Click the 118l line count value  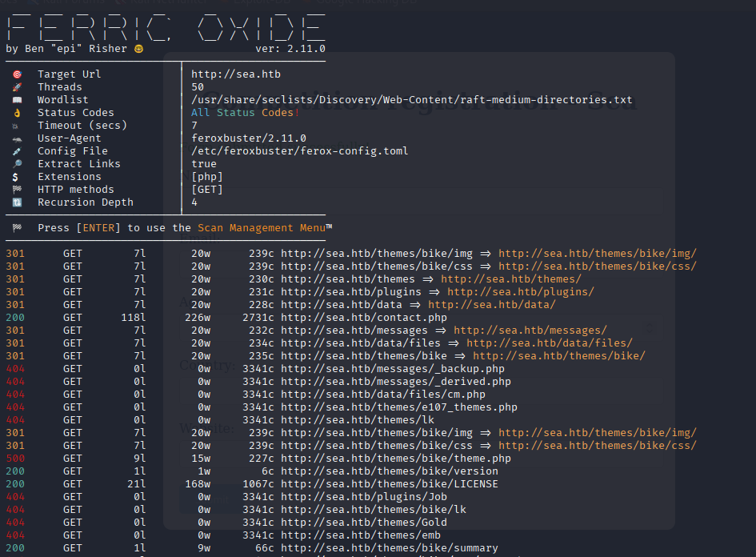pyautogui.click(x=134, y=318)
